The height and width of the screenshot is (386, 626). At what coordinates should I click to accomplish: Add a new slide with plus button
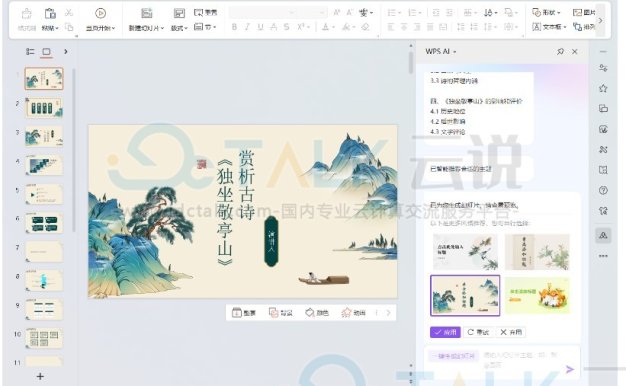[x=40, y=376]
